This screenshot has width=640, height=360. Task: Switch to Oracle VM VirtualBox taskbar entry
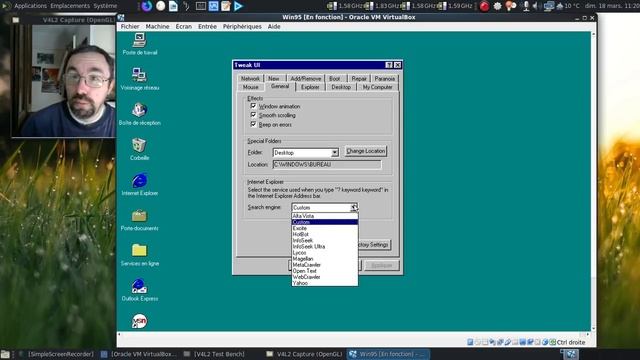pos(139,354)
